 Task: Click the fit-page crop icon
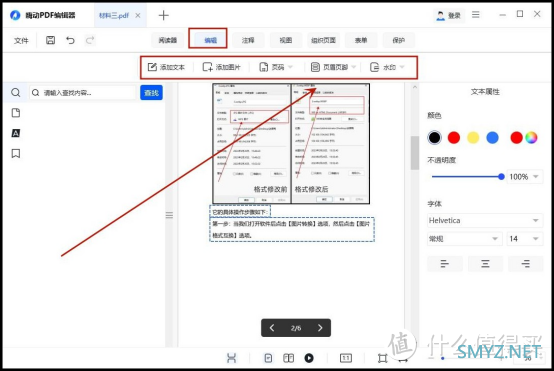coord(382,358)
